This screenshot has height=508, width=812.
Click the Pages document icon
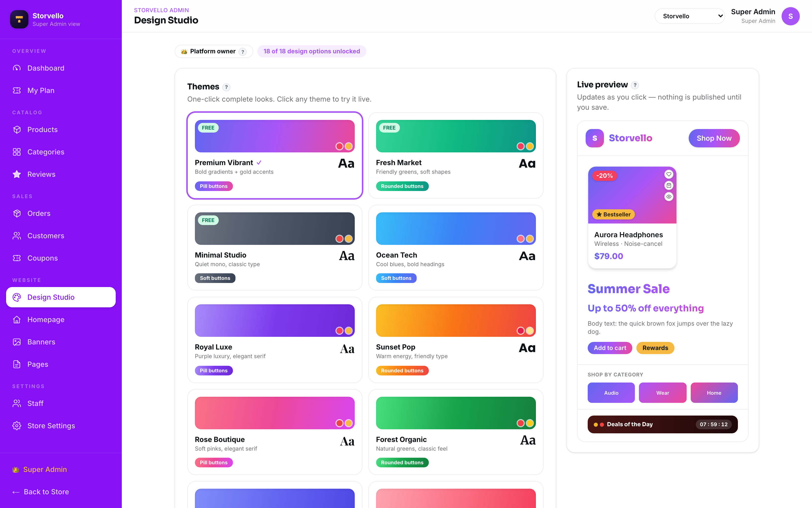17,364
